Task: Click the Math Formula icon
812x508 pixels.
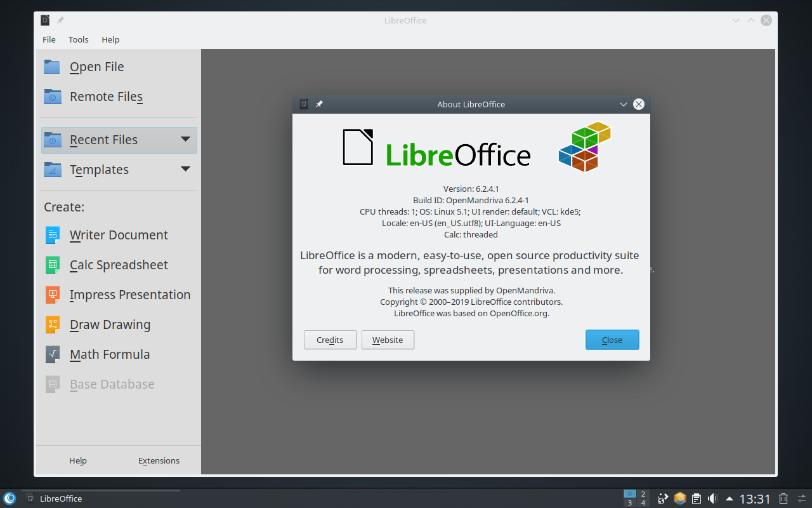Action: (x=52, y=354)
